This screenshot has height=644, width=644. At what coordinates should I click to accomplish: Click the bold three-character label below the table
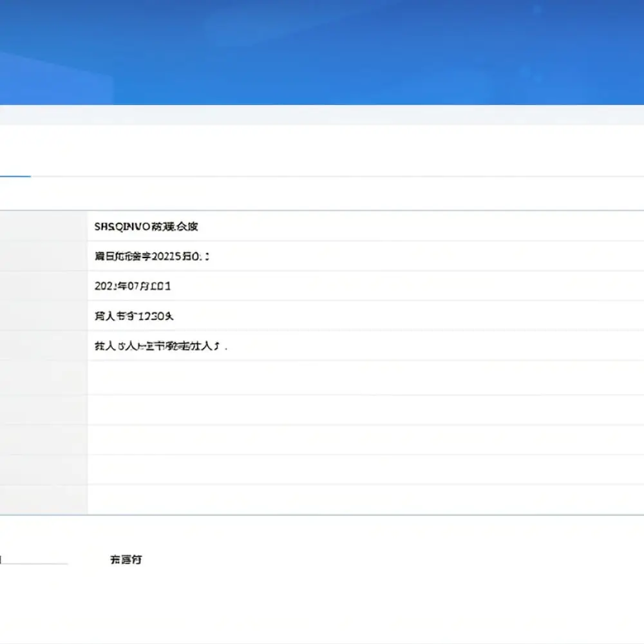tap(126, 560)
